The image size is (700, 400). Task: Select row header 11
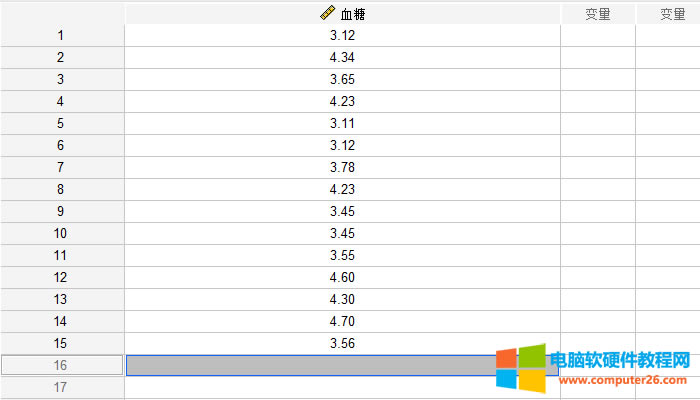[62, 255]
